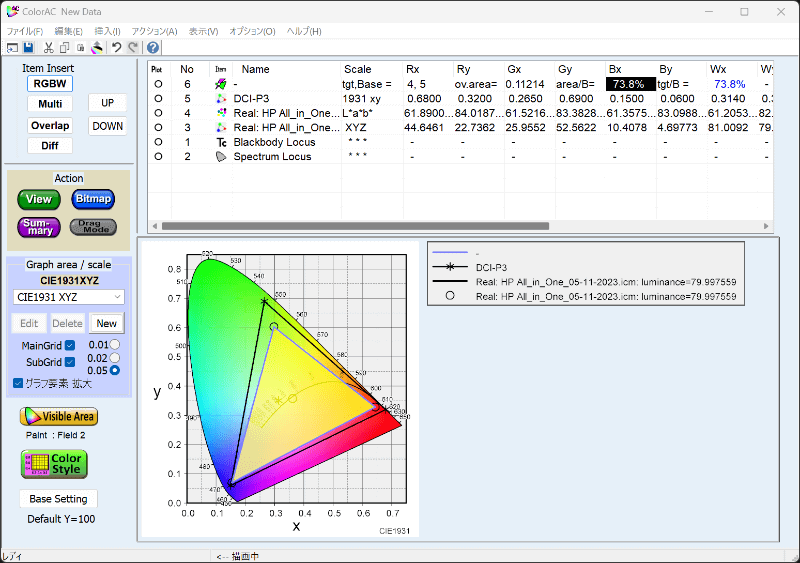Open the Color Style palette button
Screen dimensions: 800x563
(55, 464)
